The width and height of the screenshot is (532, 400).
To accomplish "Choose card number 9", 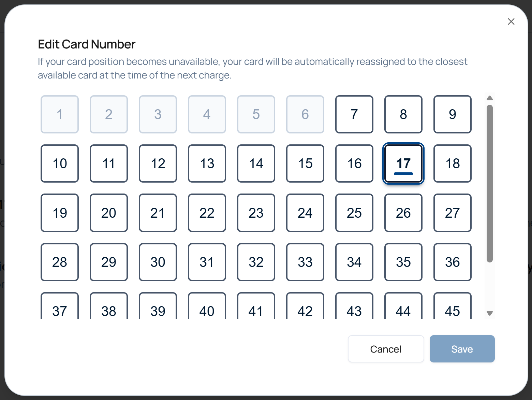I will click(452, 114).
